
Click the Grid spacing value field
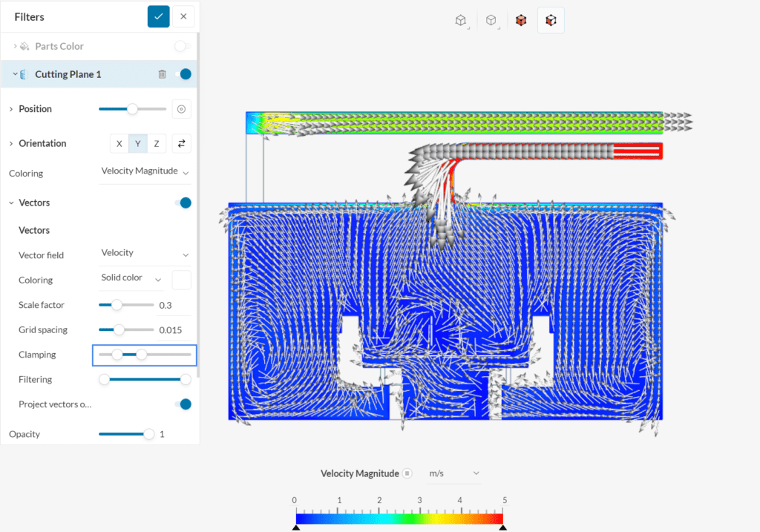tap(172, 330)
